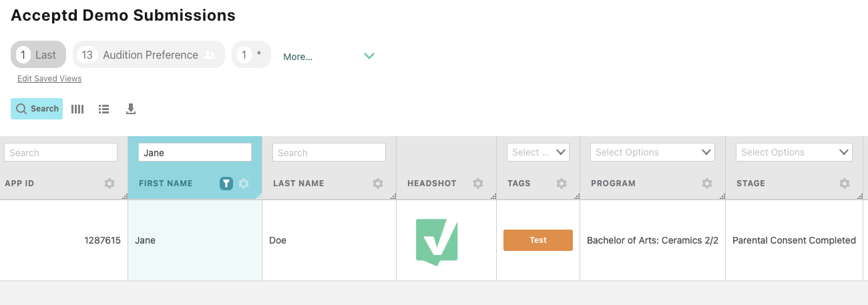Click the shared users icon on Audition Preference
This screenshot has width=868, height=305.
point(210,55)
